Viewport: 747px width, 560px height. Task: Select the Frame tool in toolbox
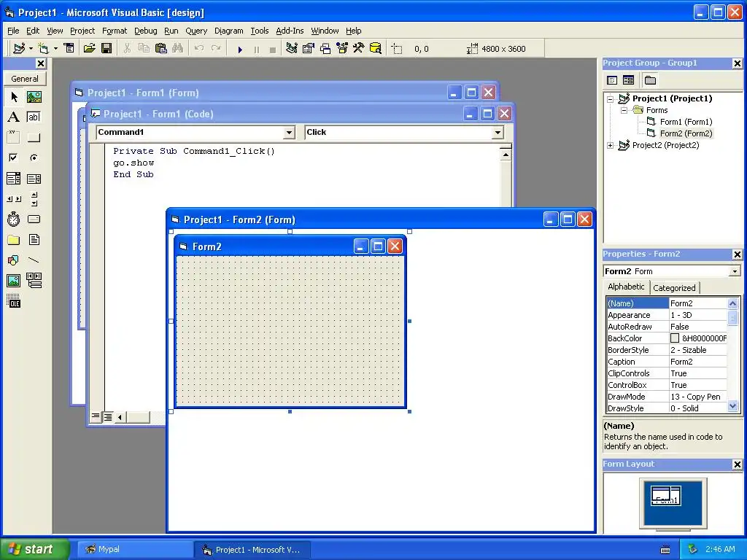(14, 138)
